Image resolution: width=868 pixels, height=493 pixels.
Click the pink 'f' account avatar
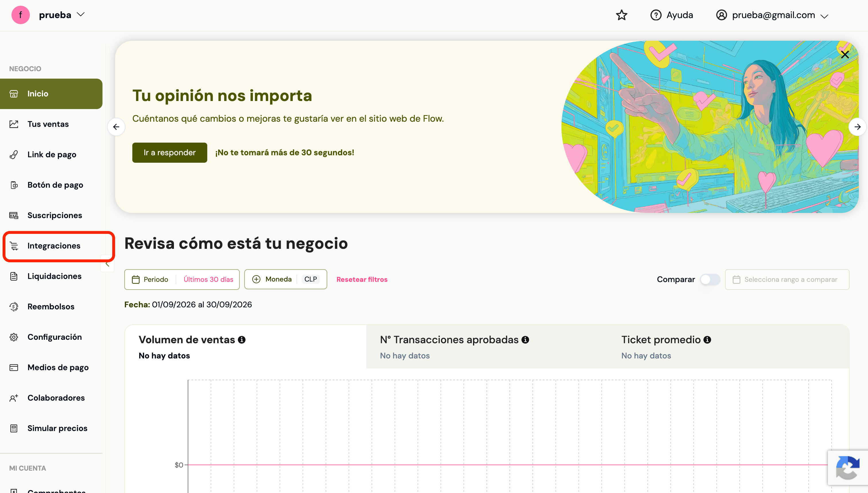21,15
